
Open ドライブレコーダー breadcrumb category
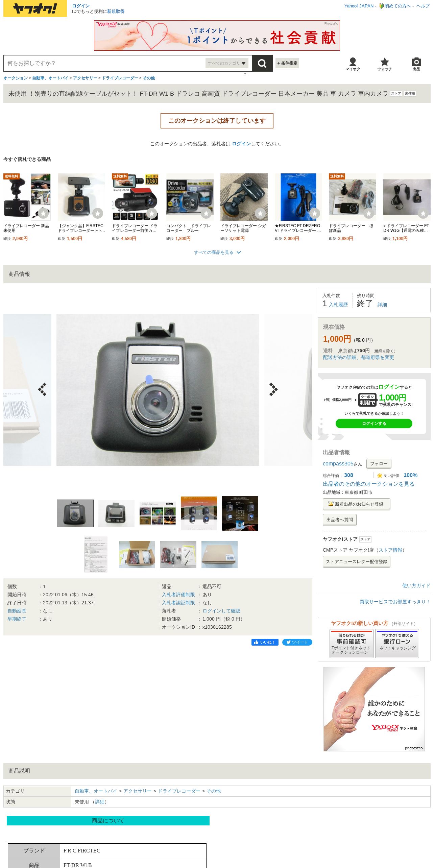pyautogui.click(x=120, y=78)
